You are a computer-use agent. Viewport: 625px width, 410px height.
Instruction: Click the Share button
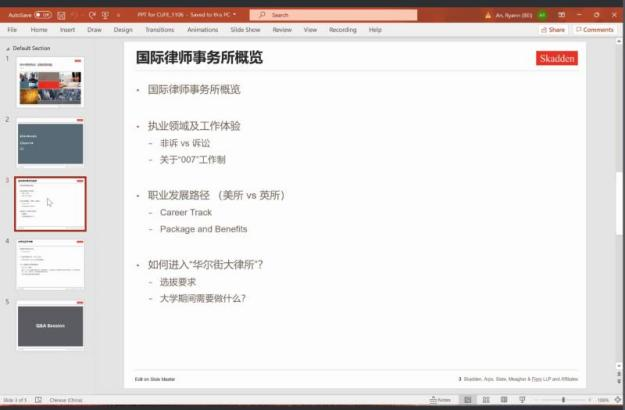[x=554, y=30]
